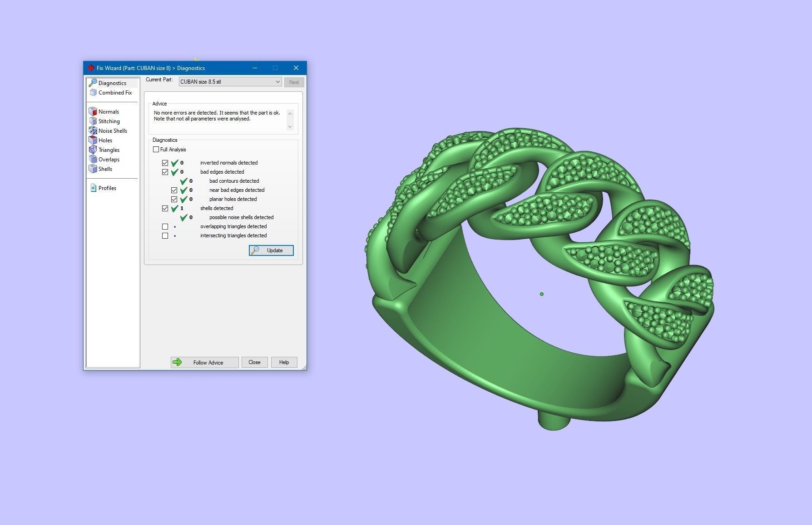Click the Shells icon
Screen dimensions: 812x525
(93, 169)
